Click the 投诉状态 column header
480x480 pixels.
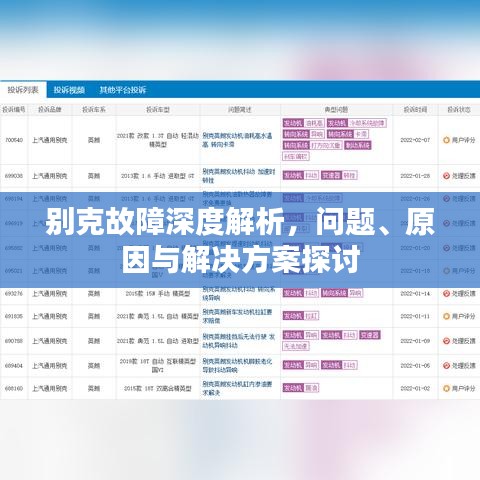[x=459, y=109]
